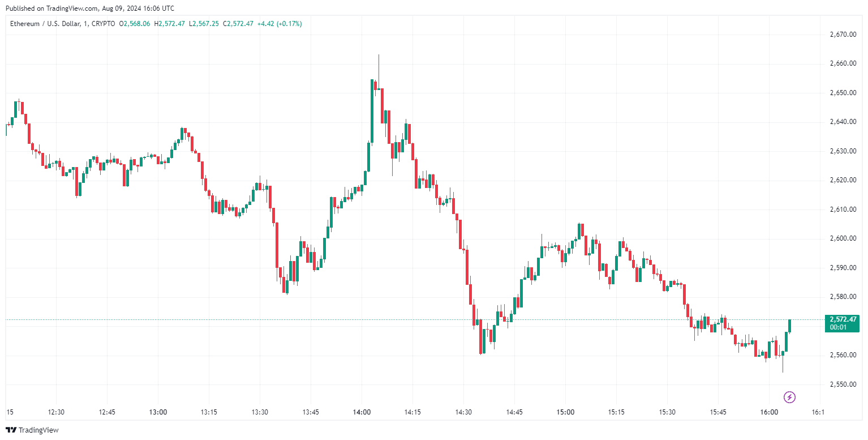Click the 14:45 time axis label
This screenshot has height=440, width=868.
514,412
